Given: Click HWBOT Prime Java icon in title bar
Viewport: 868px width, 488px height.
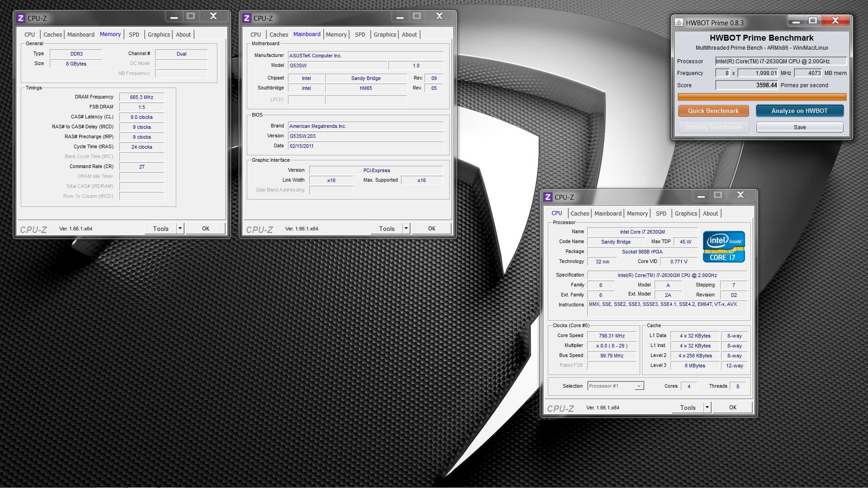Looking at the screenshot, I should [679, 23].
